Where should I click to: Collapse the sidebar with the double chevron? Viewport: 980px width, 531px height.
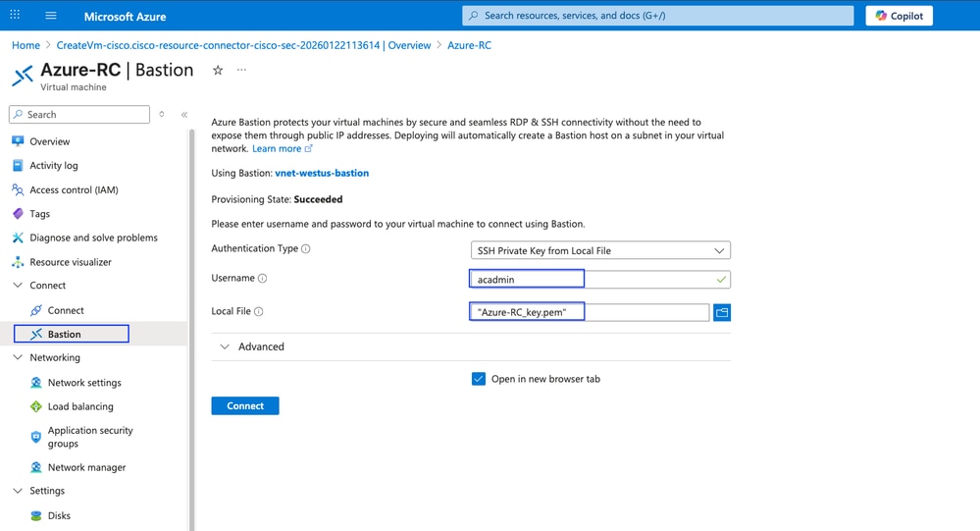coord(184,115)
